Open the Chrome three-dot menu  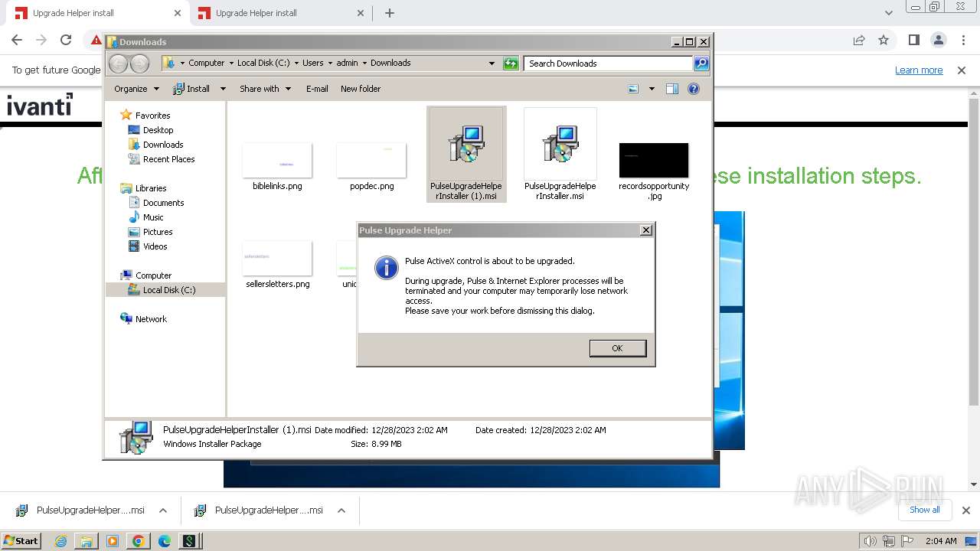[962, 40]
